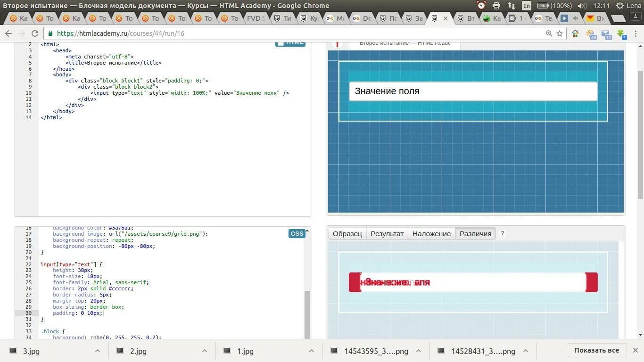Switch to the Вх browser tab

pyautogui.click(x=596, y=18)
